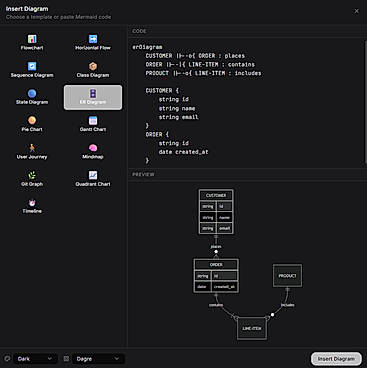Click the 'email' cell in CUSTOMER entity
Image resolution: width=367 pixels, height=368 pixels.
224,228
